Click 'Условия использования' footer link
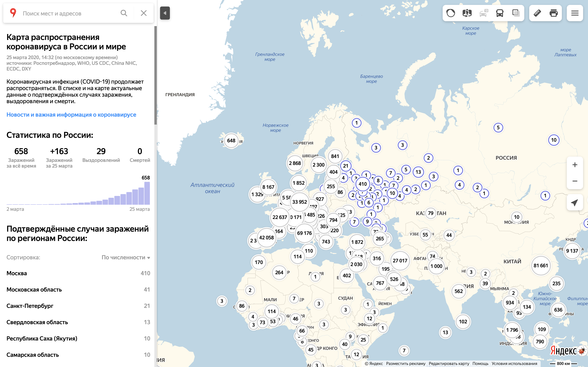Image resolution: width=588 pixels, height=367 pixels. coord(514,363)
